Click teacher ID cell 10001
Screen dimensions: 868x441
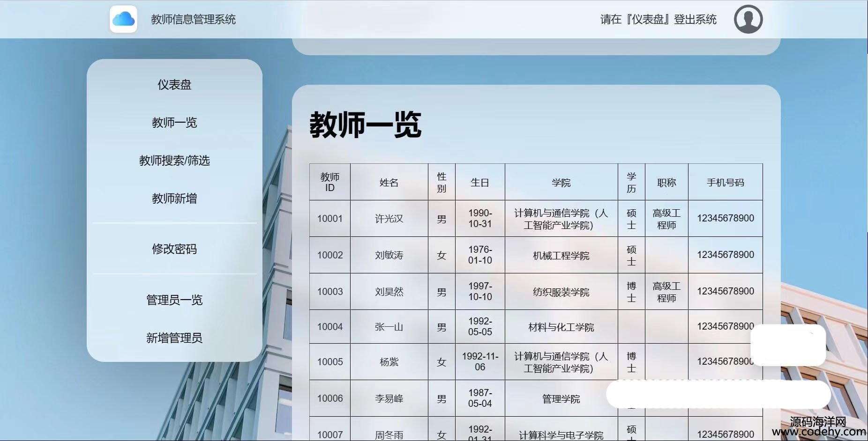coord(330,219)
